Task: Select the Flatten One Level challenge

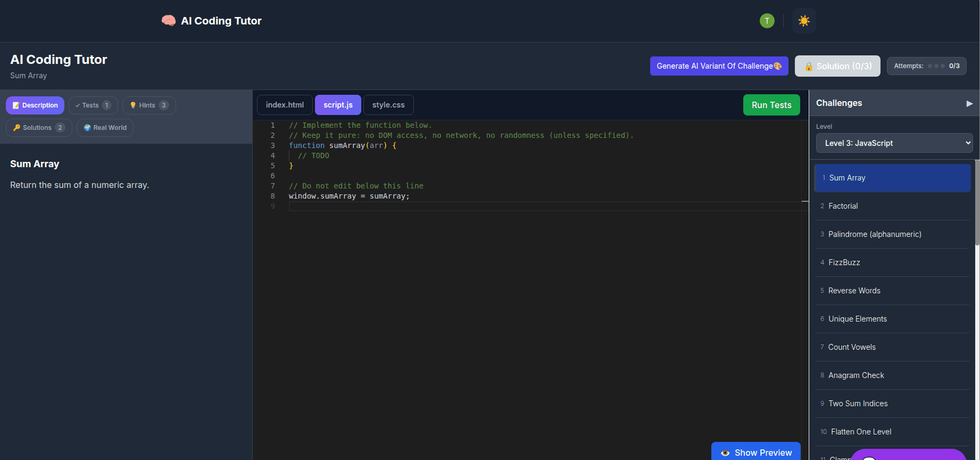Action: coord(893,432)
